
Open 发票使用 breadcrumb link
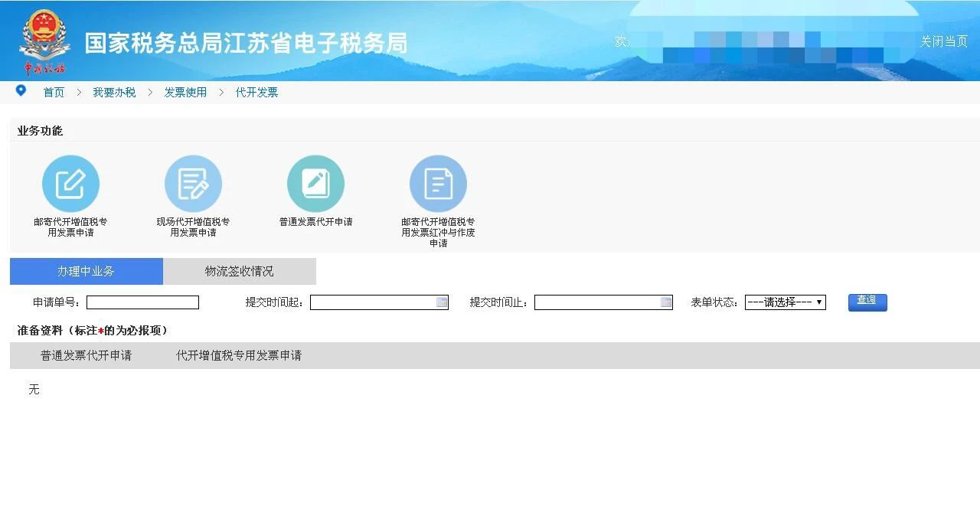(185, 93)
